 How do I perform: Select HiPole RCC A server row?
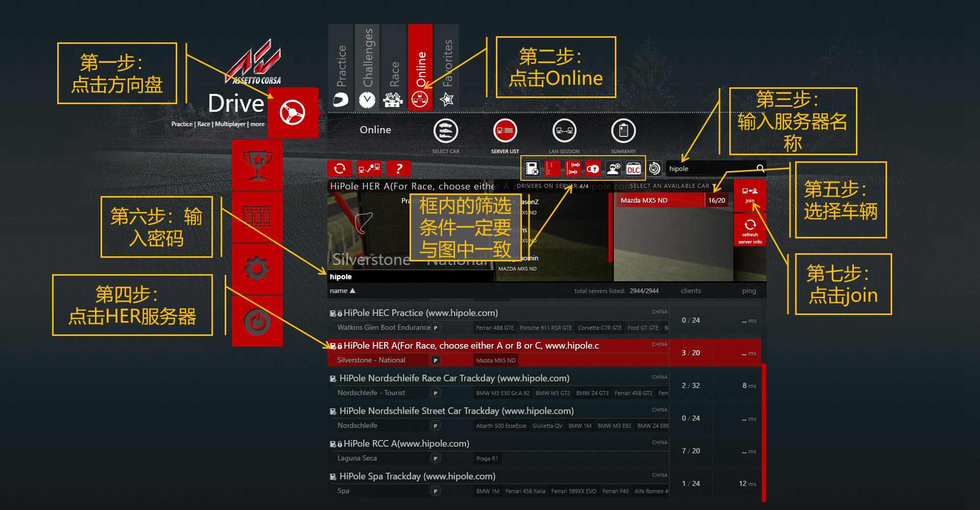coord(544,451)
